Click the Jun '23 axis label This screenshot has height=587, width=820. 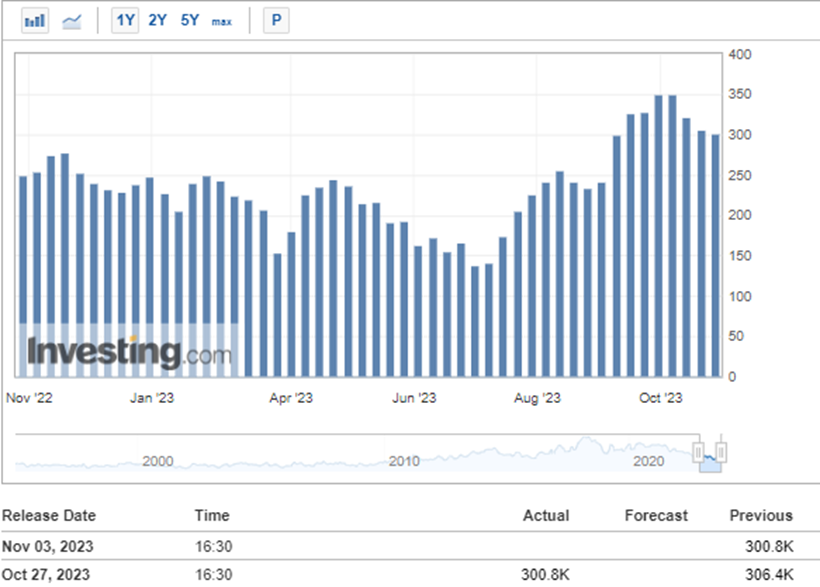pos(414,398)
